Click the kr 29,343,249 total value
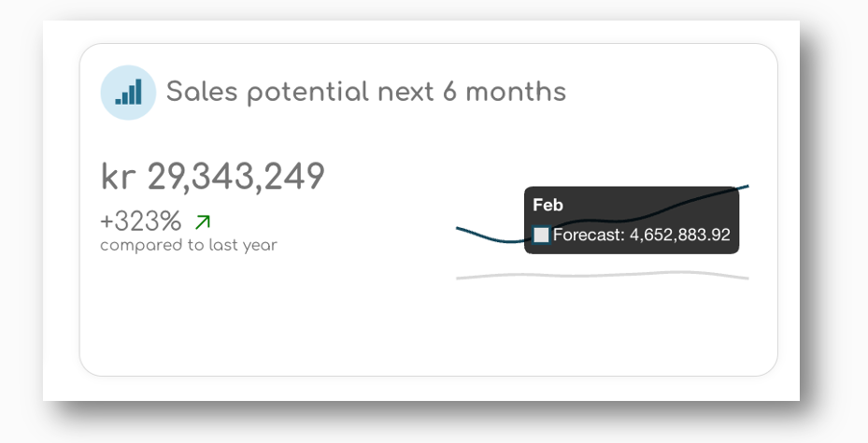This screenshot has height=443, width=868. pyautogui.click(x=213, y=177)
